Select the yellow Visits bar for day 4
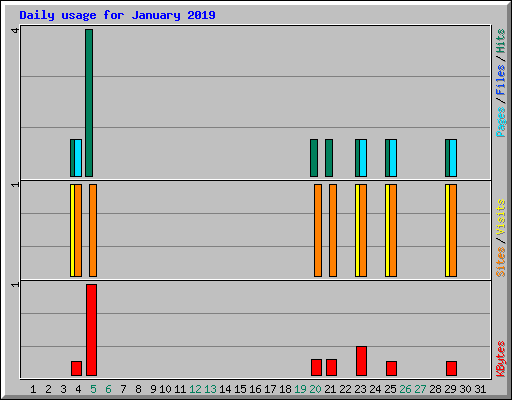This screenshot has height=400, width=512. [x=72, y=230]
